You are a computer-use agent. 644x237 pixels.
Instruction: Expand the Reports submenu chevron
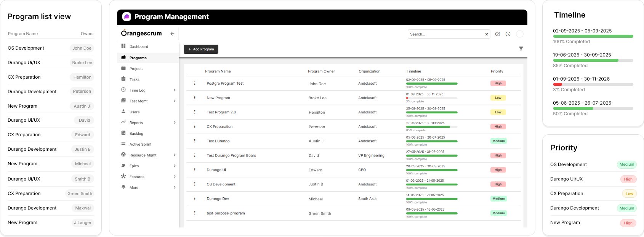point(175,123)
